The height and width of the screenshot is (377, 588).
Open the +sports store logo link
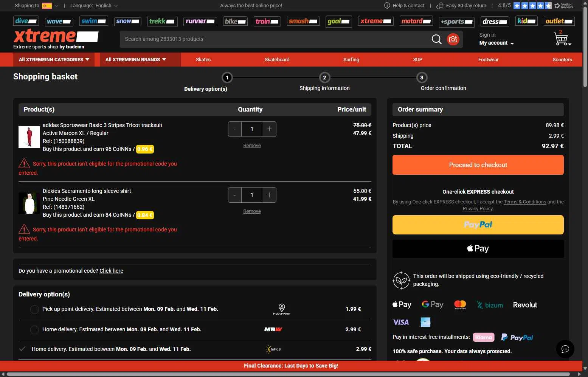(456, 22)
